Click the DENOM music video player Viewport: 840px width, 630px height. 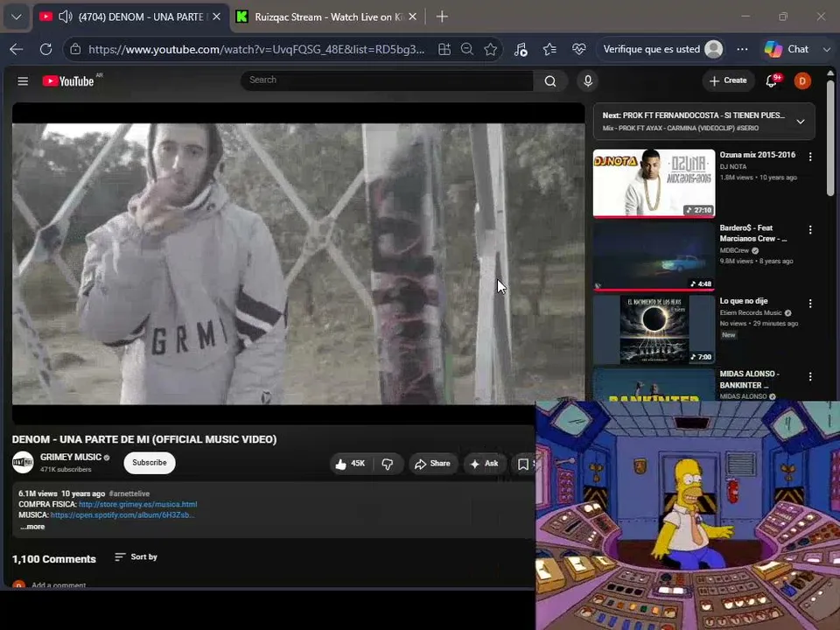[298, 263]
